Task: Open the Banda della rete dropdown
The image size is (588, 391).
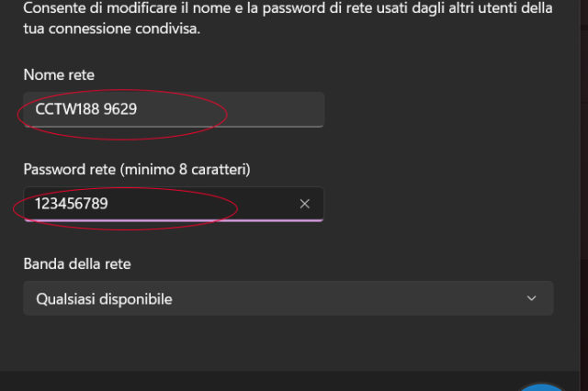Action: 288,298
